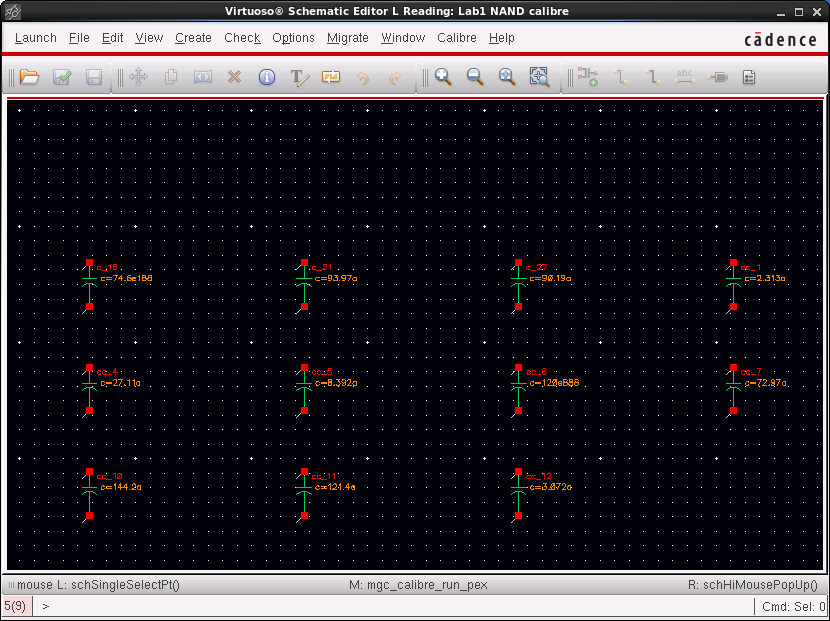Screen dimensions: 830x621
Task: Click the Zoom In magnifier icon
Action: tap(443, 77)
